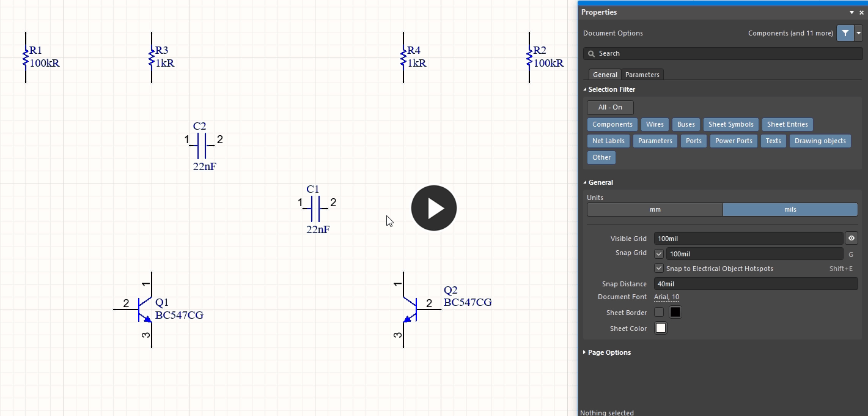This screenshot has width=868, height=416.
Task: Uncheck Snap to Electrical Object Hotspots
Action: pos(659,268)
